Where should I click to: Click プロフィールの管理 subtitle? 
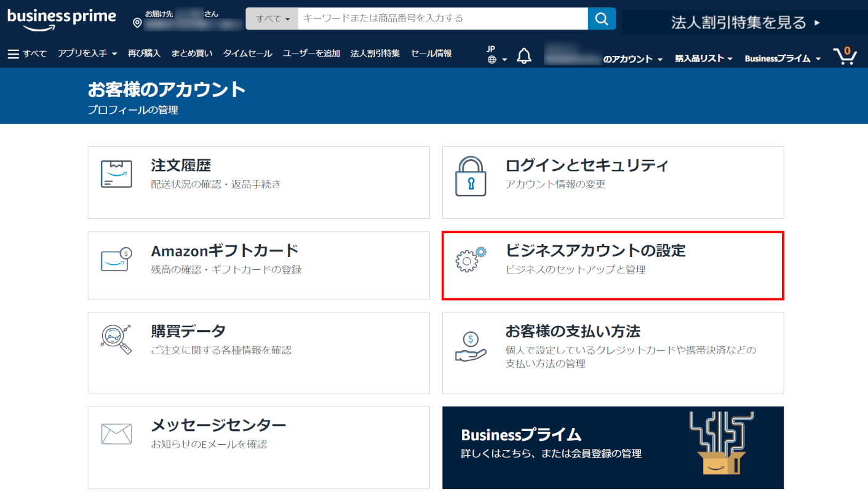click(x=133, y=110)
